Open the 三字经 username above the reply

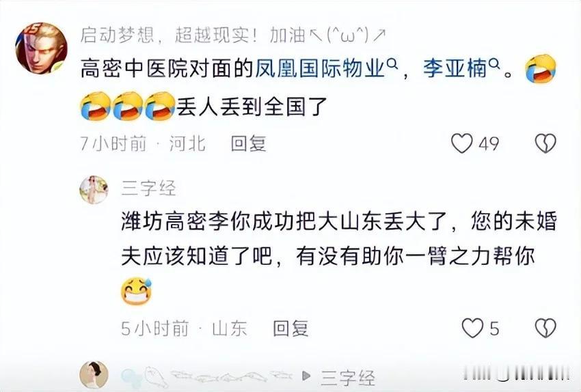pos(148,188)
